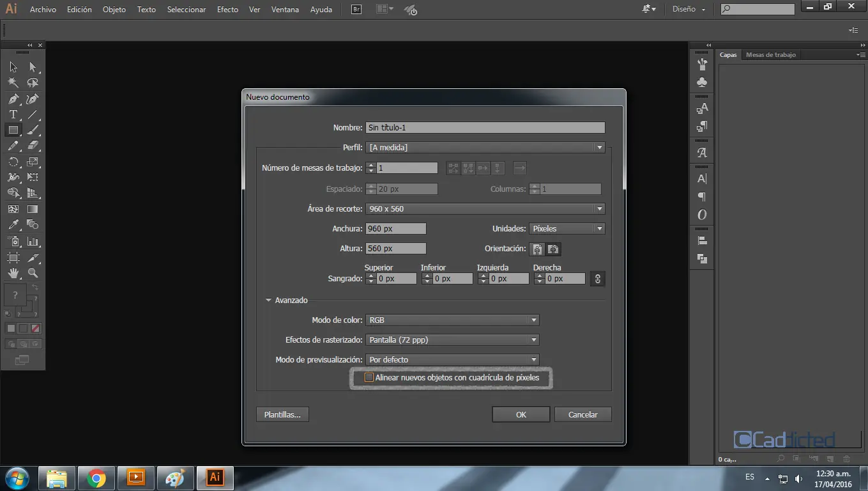Open the Efectos de rasterizado dropdown

tap(453, 339)
